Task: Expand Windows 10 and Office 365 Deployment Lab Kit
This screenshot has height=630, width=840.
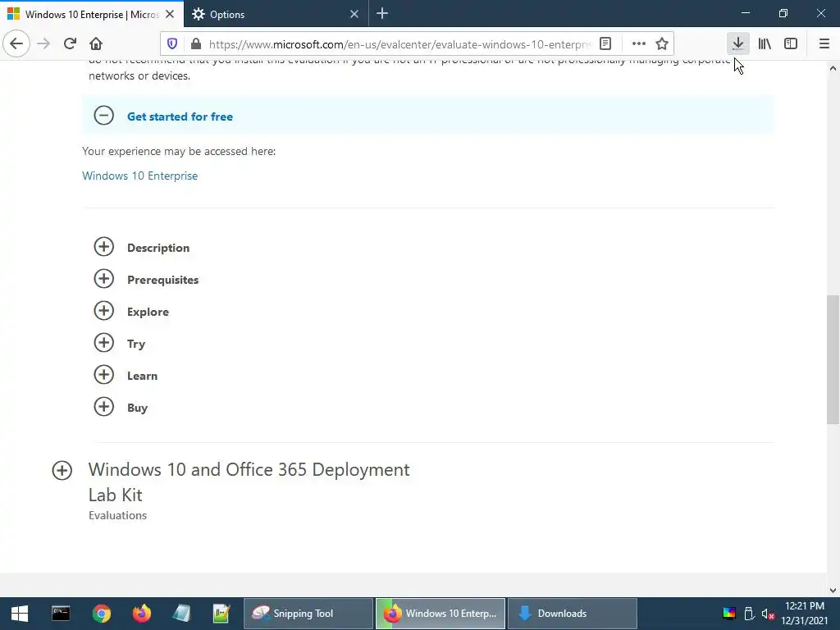Action: click(62, 470)
